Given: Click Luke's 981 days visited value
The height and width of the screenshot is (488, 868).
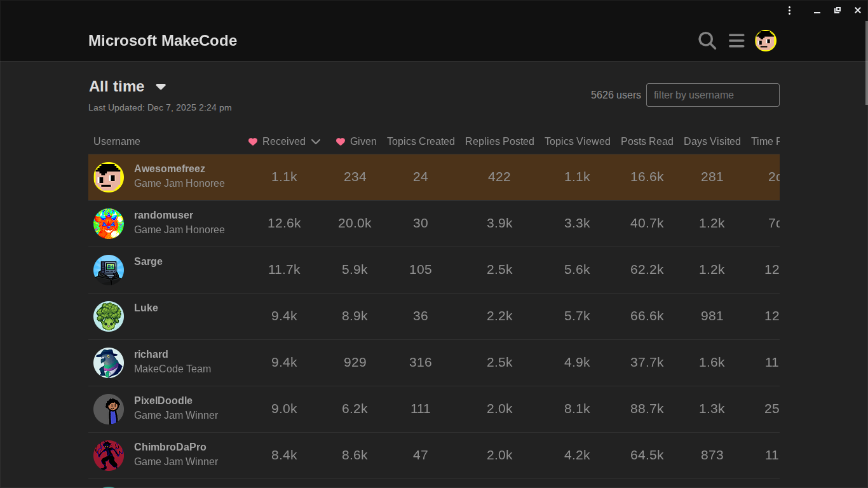Looking at the screenshot, I should pos(712,316).
